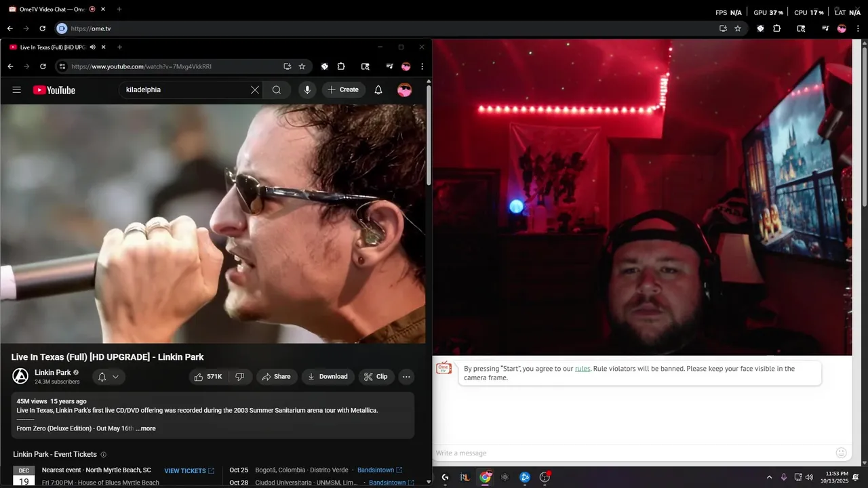Dislike the Live In Texas video

pos(240,377)
